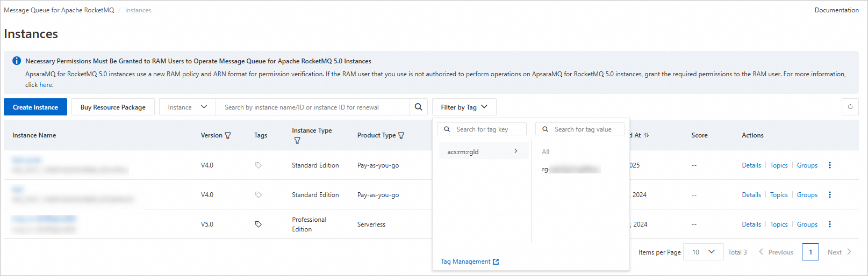Viewport: 868px width, 276px height.
Task: Click tag icon in first V4.0 row
Action: 258,165
